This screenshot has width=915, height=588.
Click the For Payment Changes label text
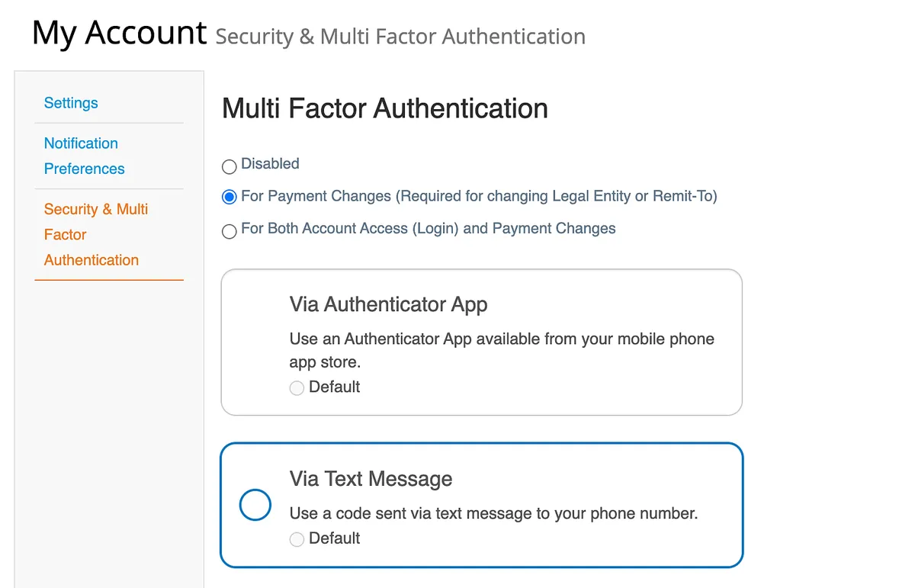(x=479, y=196)
